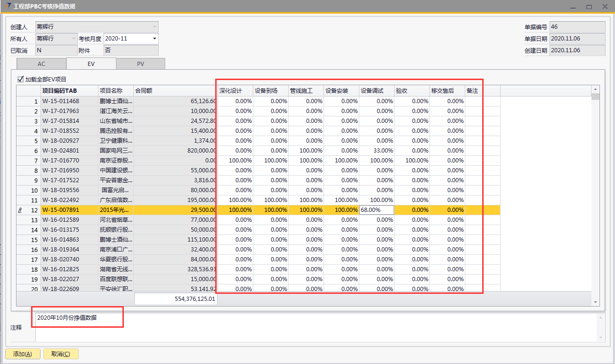Minimize the window
The height and width of the screenshot is (364, 615).
pyautogui.click(x=573, y=7)
